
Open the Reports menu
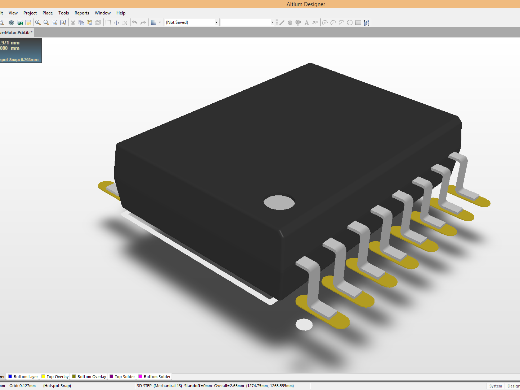click(82, 13)
